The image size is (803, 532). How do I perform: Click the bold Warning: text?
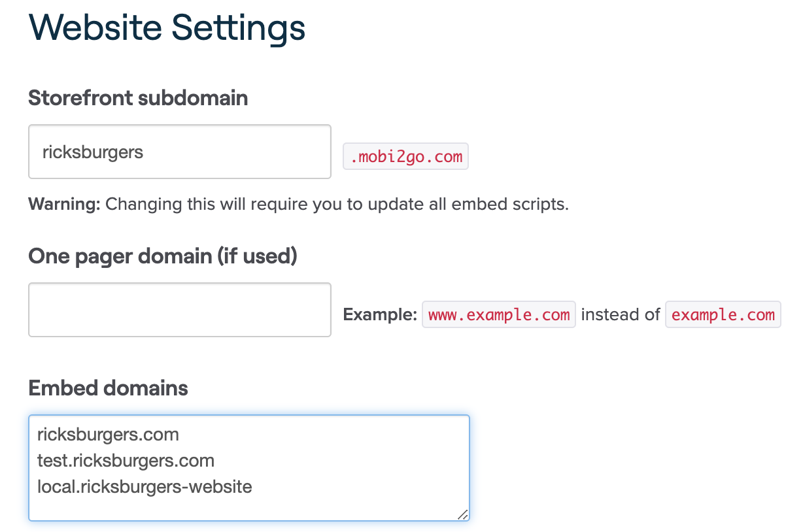(64, 204)
